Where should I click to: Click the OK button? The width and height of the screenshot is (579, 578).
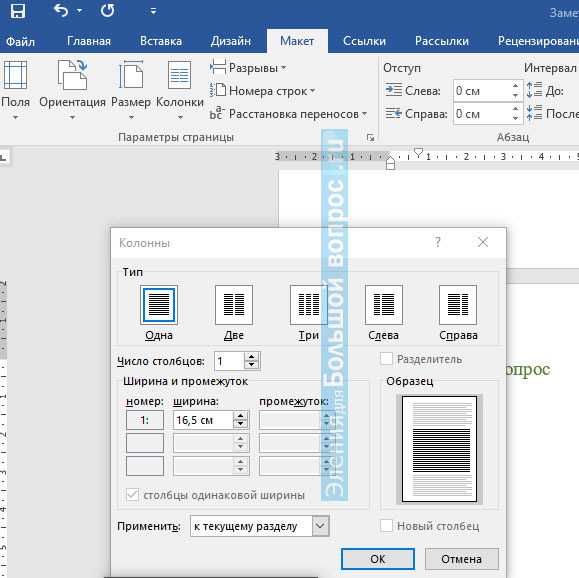point(378,558)
